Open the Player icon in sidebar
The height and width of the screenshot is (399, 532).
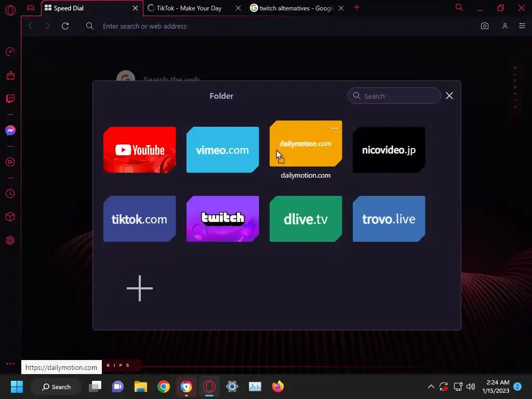click(x=10, y=162)
